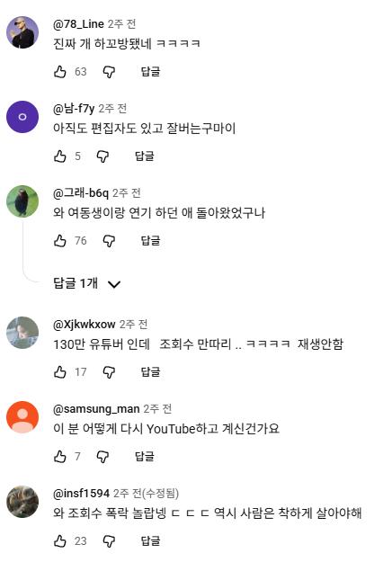The image size is (392, 562).
Task: Reply (답글) to @insf1594's comment
Action: pyautogui.click(x=150, y=541)
